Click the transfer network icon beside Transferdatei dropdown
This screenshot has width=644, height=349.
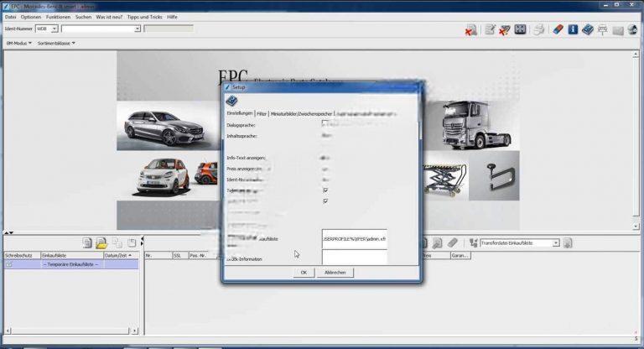474,243
